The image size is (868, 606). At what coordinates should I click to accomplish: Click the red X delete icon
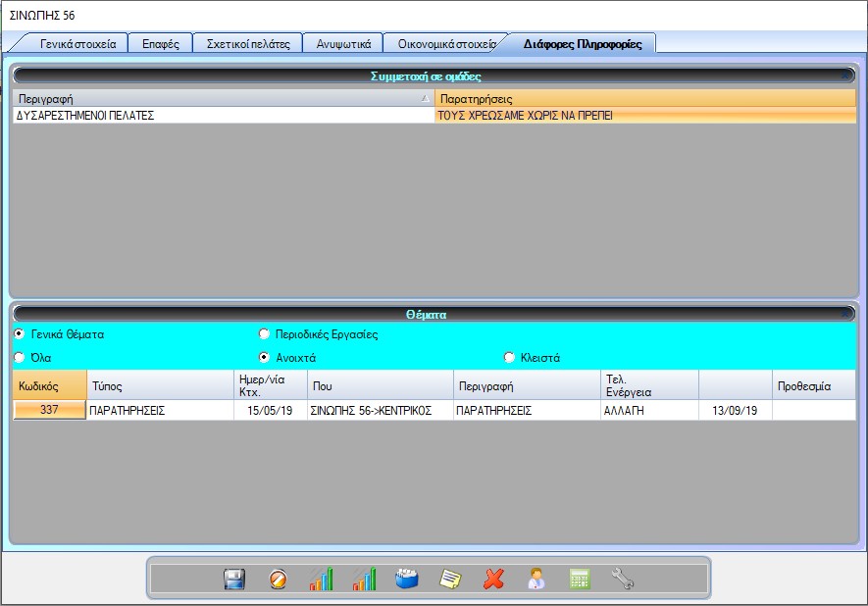[493, 579]
